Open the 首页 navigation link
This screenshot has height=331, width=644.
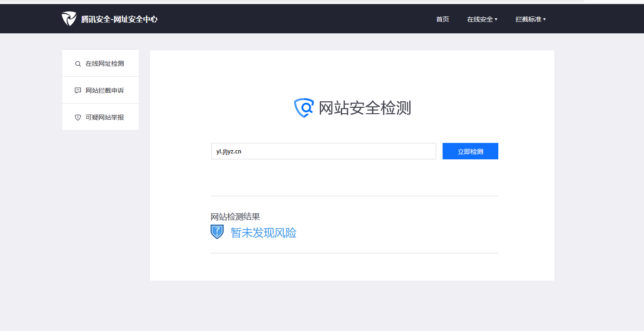pos(443,19)
